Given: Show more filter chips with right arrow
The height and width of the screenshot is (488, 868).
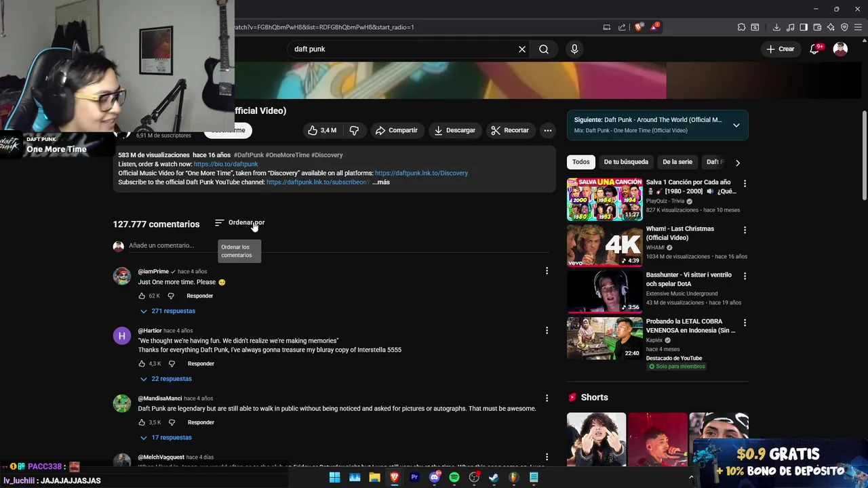Looking at the screenshot, I should tap(737, 163).
